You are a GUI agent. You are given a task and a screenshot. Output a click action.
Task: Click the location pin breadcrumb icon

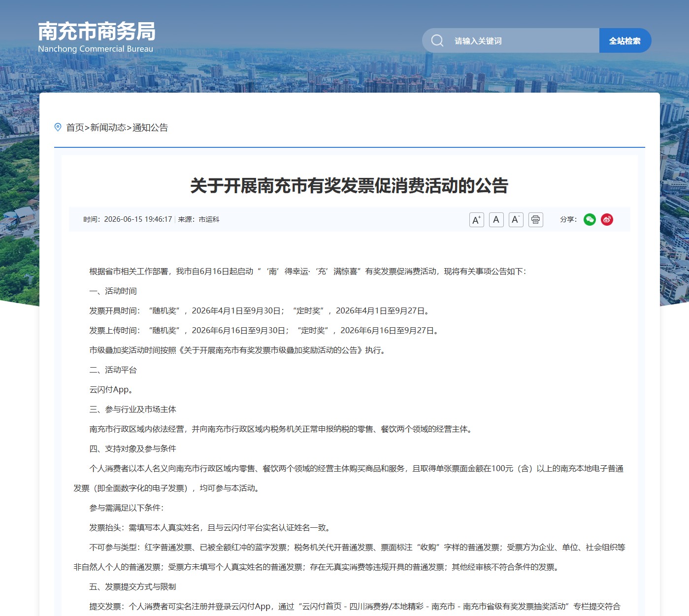point(58,127)
